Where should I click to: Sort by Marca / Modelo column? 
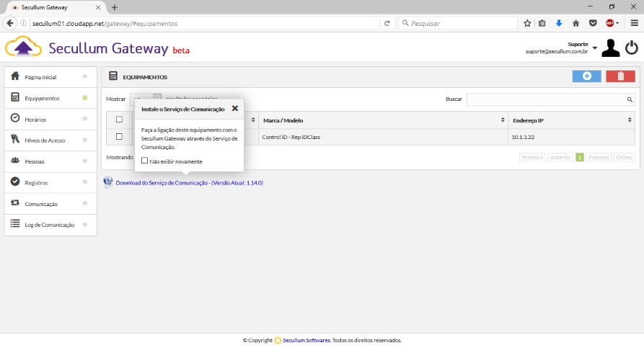(x=382, y=120)
